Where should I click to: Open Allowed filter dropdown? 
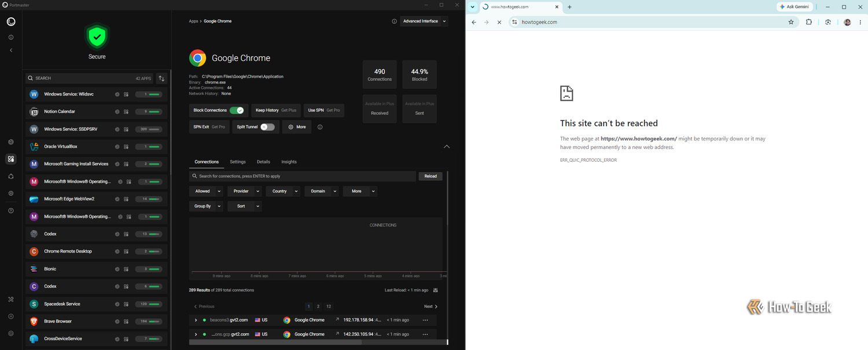pyautogui.click(x=206, y=191)
